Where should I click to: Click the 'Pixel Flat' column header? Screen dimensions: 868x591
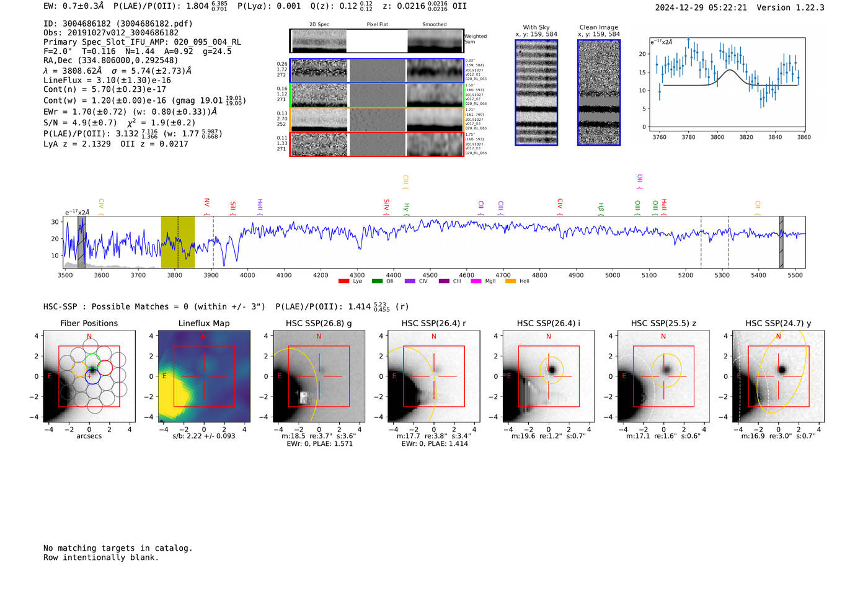tap(377, 24)
